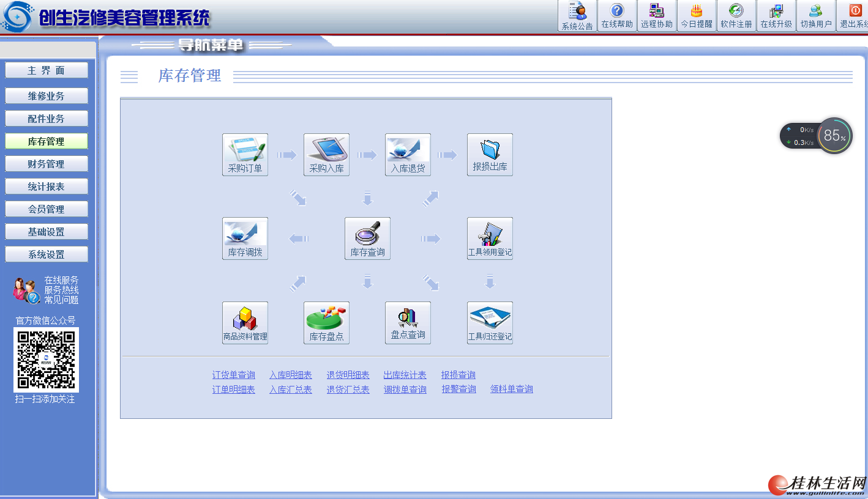Click the 盘点查询 stocktake query icon
868x499 pixels.
click(408, 323)
